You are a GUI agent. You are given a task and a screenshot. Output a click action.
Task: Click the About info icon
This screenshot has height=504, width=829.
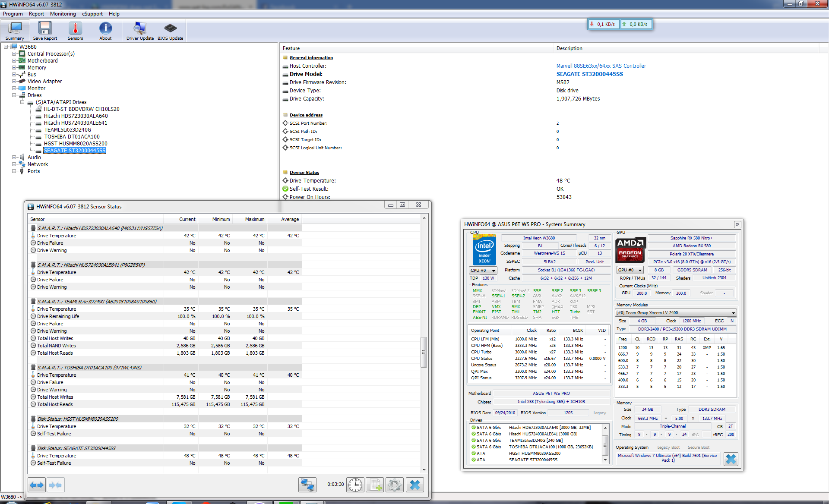[105, 31]
